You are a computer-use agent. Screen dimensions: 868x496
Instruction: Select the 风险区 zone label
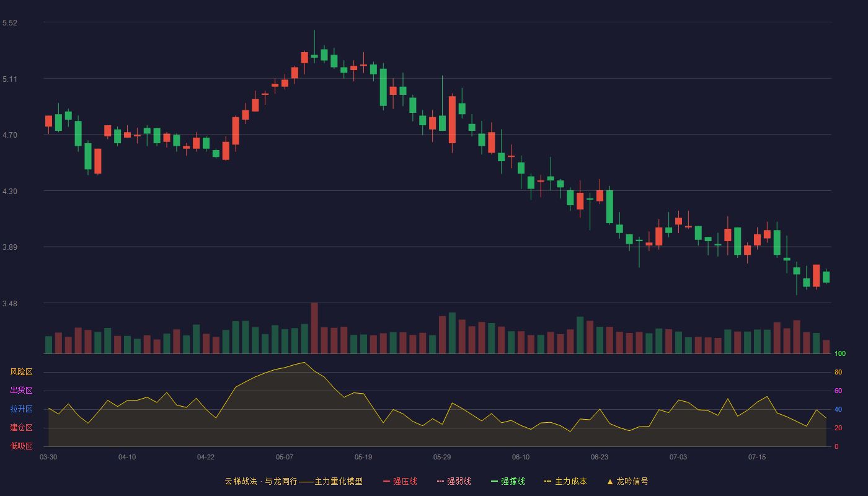point(22,372)
